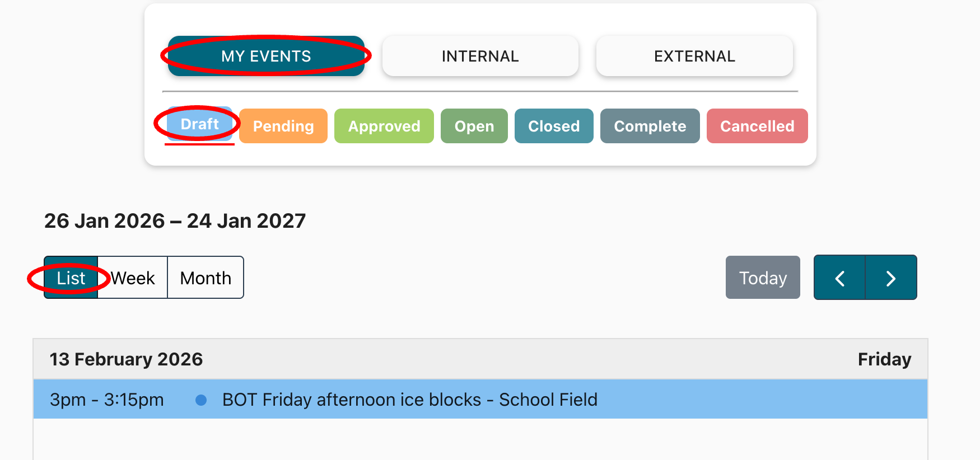Jump to Today in calendar
The height and width of the screenshot is (460, 980).
(x=763, y=278)
